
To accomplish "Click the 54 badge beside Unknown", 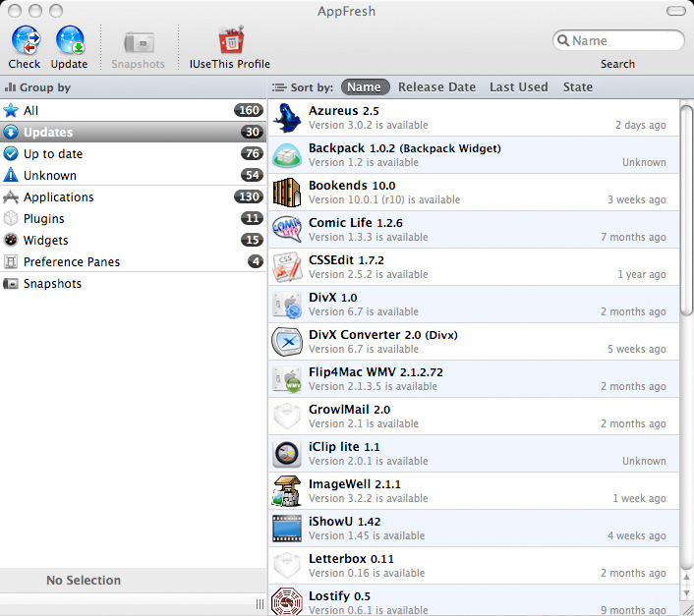I will point(253,175).
